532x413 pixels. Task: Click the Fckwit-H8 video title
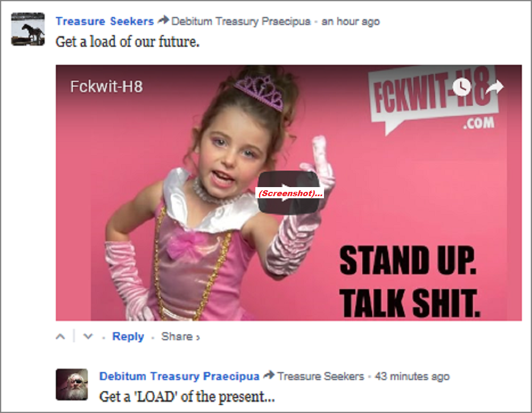106,87
